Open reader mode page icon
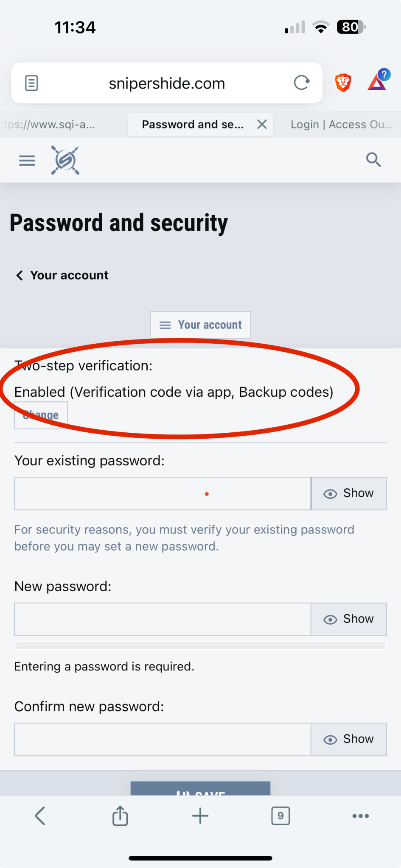401x868 pixels. [x=32, y=83]
